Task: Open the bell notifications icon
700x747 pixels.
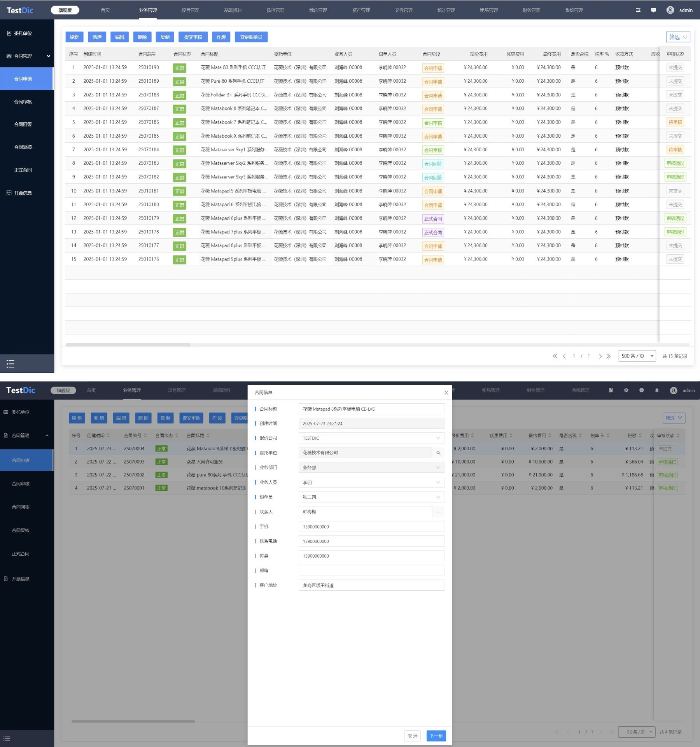Action: [657, 390]
